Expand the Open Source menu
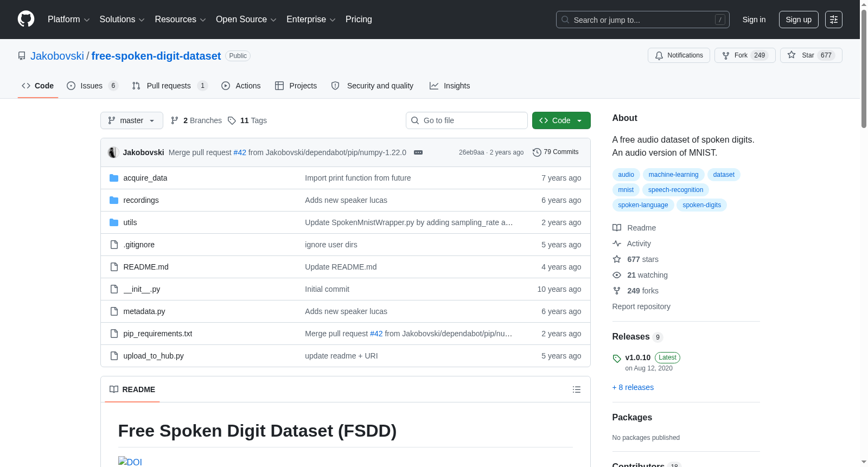868x467 pixels. (x=246, y=20)
